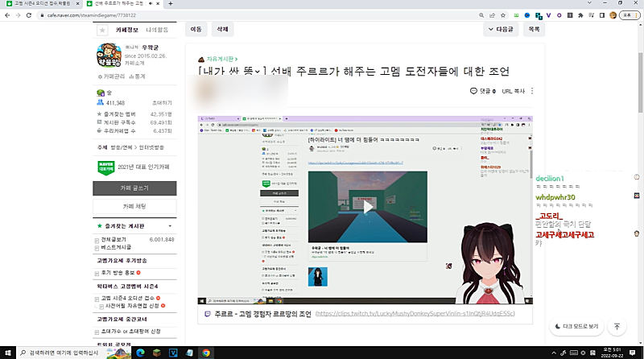Open the purple V extension icon
This screenshot has width=644, height=359.
coord(548,15)
